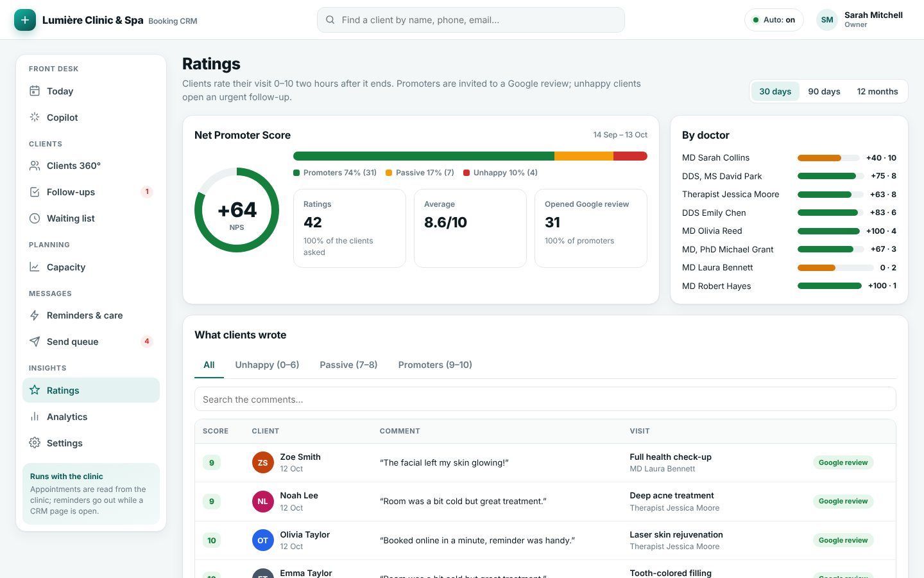The image size is (924, 578).
Task: Select the 30 days range
Action: coord(775,91)
